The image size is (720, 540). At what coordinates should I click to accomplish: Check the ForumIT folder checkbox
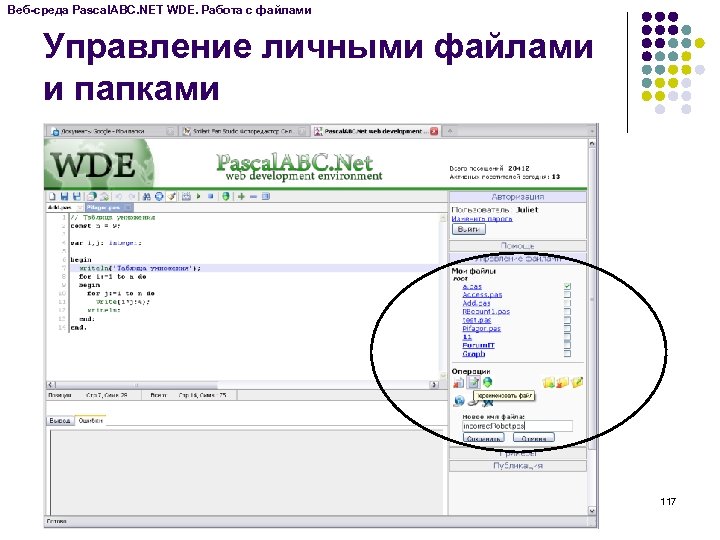tap(568, 345)
